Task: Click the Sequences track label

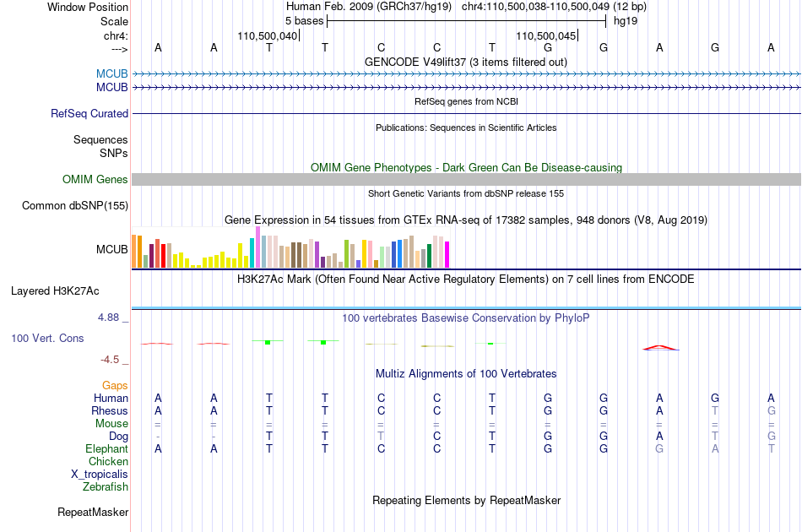Action: [x=100, y=139]
